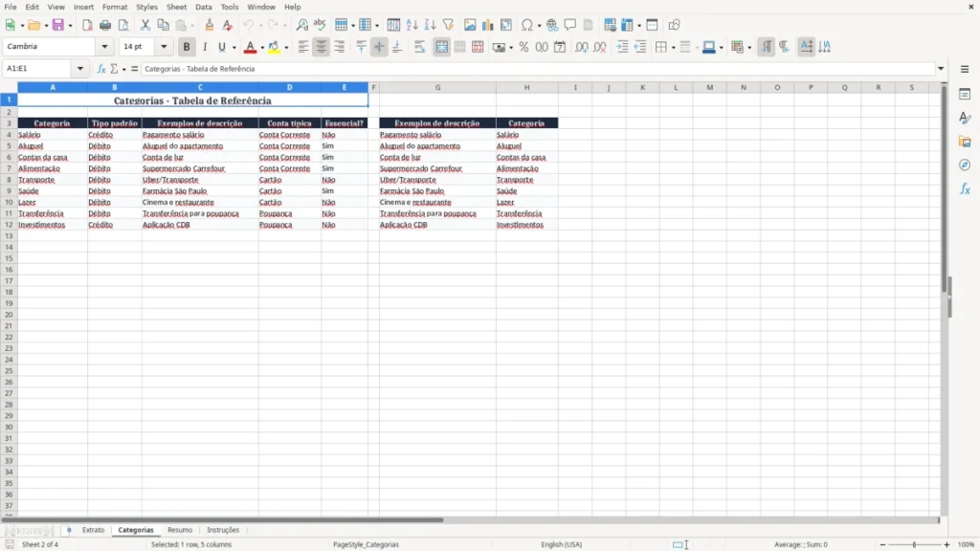Open sidebar Functions panel
The image size is (980, 551).
click(x=965, y=188)
